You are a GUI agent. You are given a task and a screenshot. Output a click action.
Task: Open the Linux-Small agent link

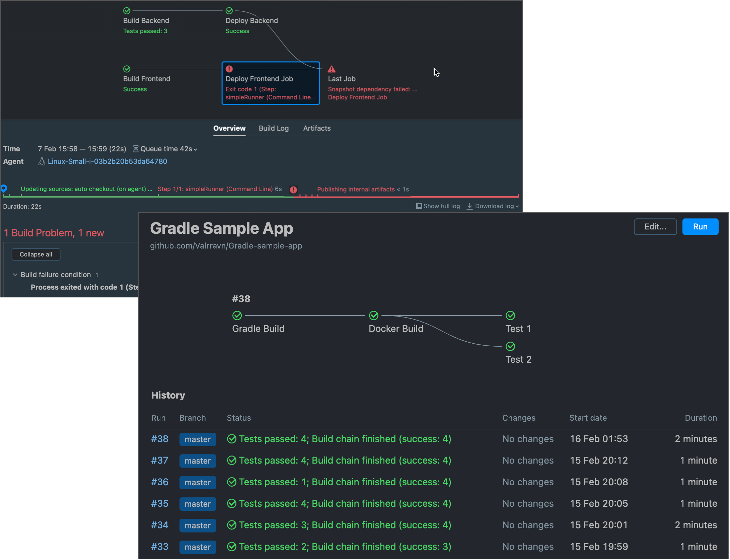107,161
